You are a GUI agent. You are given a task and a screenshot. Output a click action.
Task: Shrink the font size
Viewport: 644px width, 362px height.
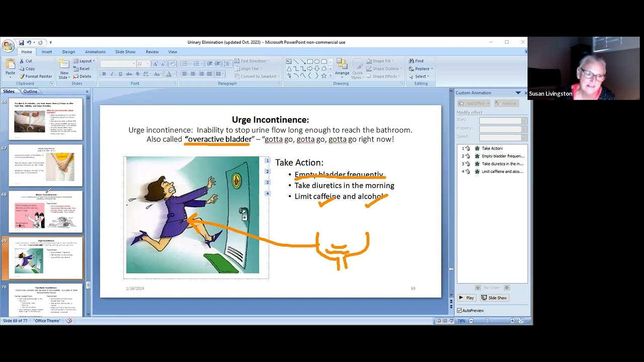[x=163, y=64]
